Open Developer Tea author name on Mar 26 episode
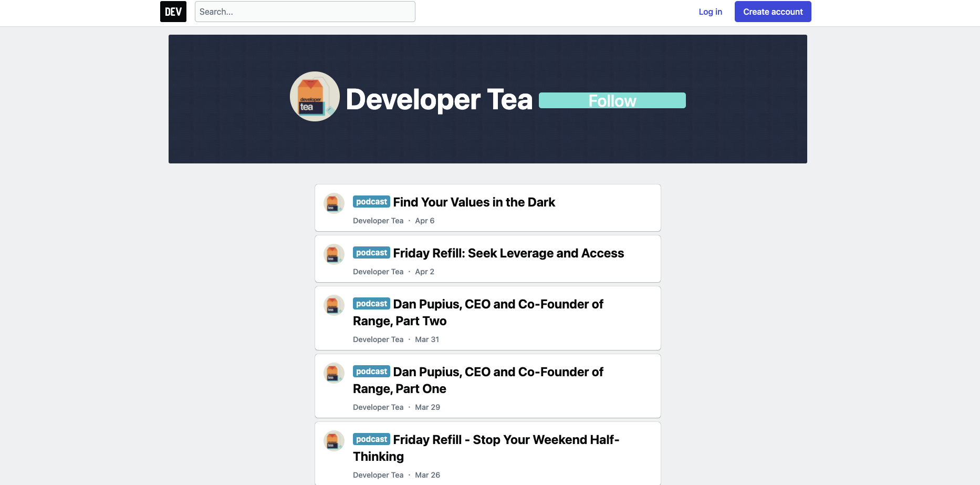 [378, 475]
